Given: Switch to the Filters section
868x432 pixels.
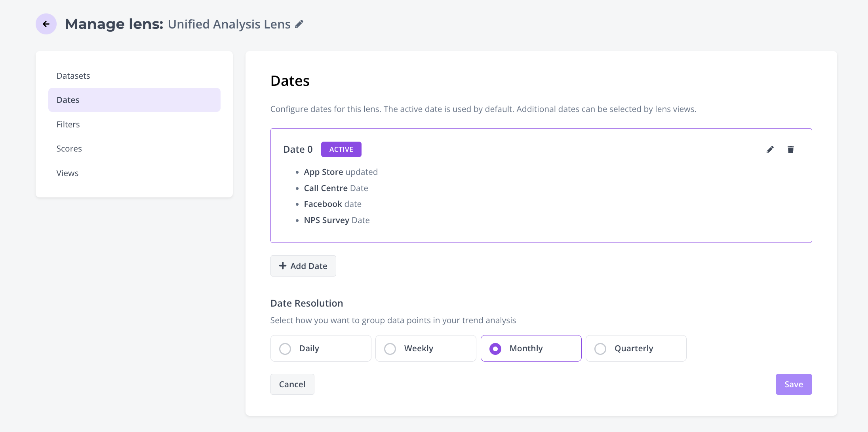Looking at the screenshot, I should click(68, 124).
